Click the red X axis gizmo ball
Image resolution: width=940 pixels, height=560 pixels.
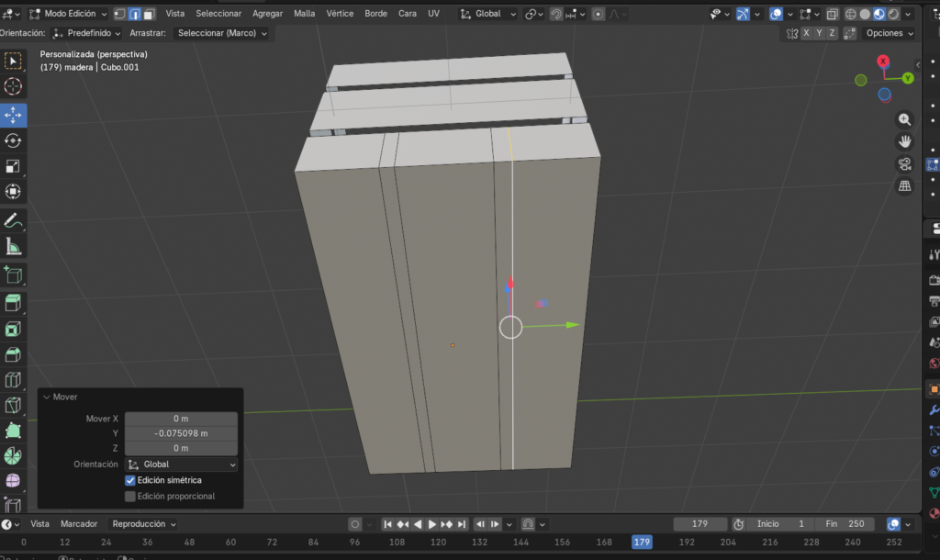coord(883,62)
